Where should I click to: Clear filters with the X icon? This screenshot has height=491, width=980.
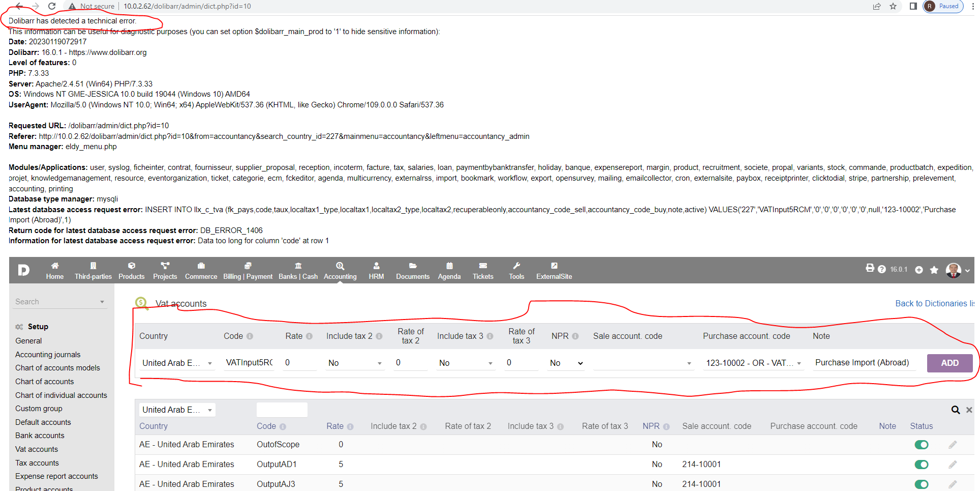tap(969, 410)
